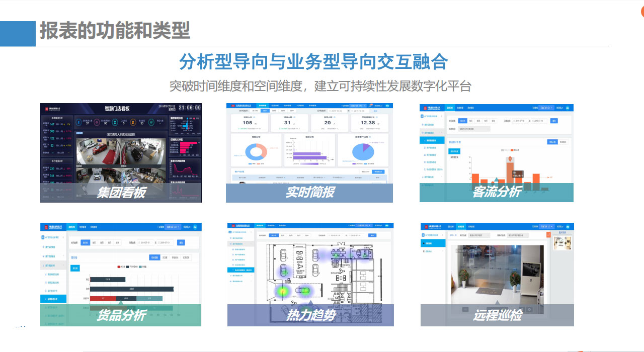Select the first time-range option in 客流分析 filter
Screen dimensions: 644x352
coord(463,121)
